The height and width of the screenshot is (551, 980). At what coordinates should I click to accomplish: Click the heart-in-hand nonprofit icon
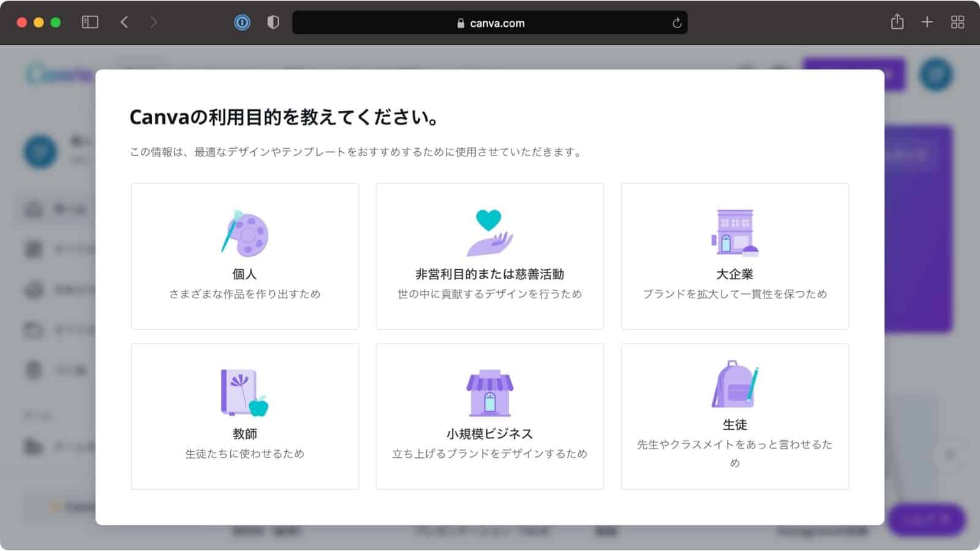click(490, 233)
